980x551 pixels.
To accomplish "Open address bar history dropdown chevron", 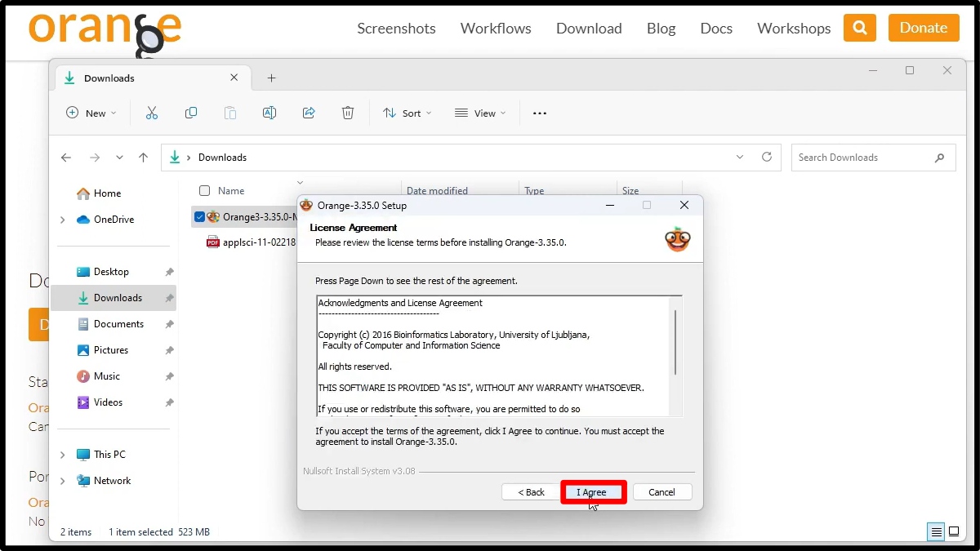I will 740,157.
